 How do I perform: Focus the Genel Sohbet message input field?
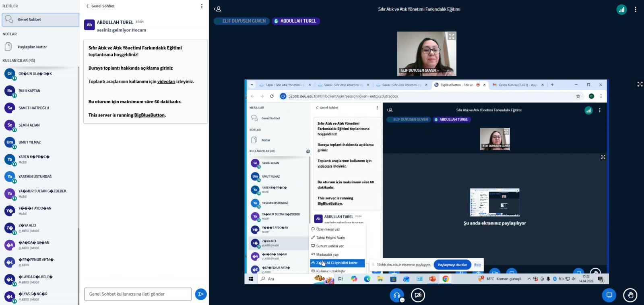coord(138,294)
